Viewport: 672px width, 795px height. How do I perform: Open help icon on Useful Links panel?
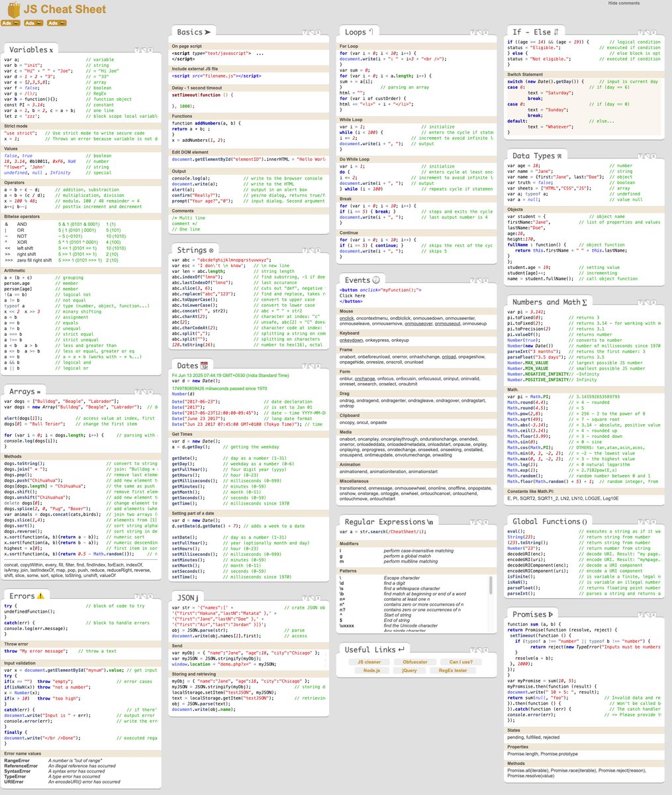click(x=471, y=649)
